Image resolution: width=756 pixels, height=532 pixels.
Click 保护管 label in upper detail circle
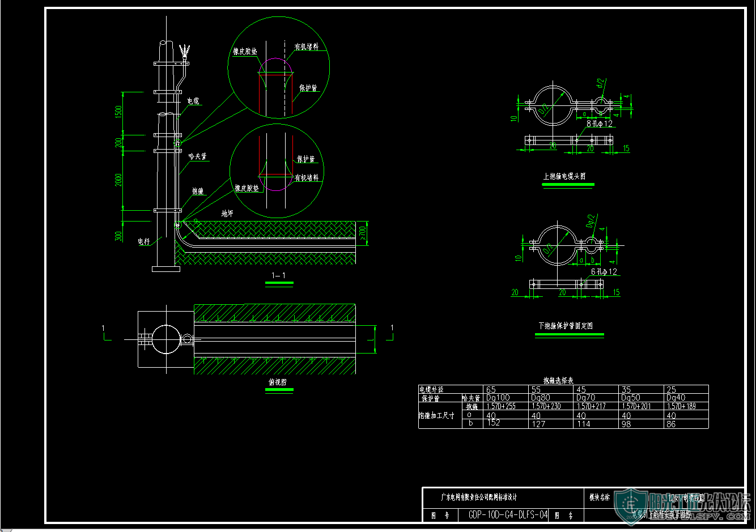[308, 88]
